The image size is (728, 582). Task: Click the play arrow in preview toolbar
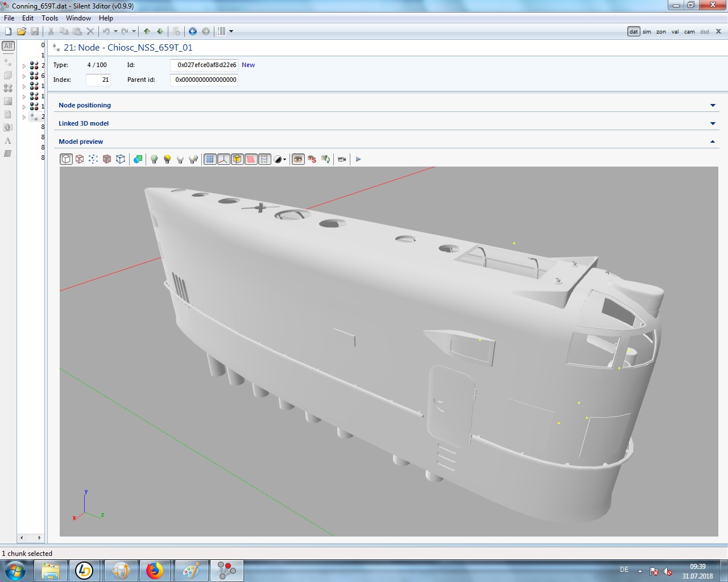coord(358,159)
